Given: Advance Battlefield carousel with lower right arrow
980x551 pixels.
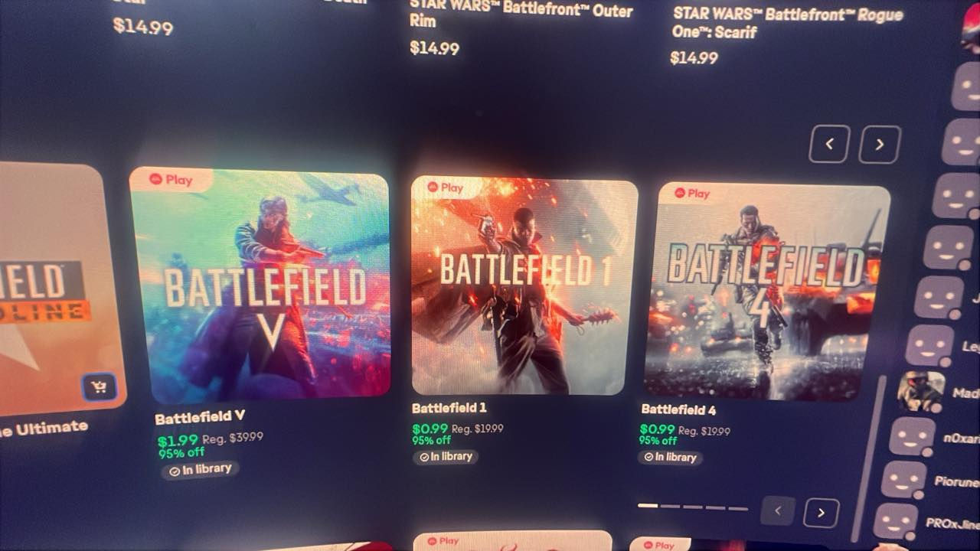Looking at the screenshot, I should pyautogui.click(x=821, y=513).
